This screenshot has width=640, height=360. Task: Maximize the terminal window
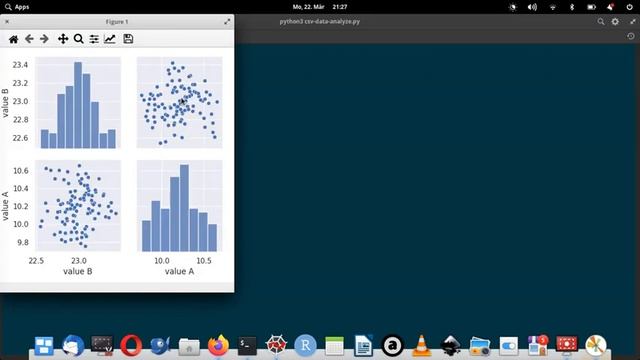point(633,22)
